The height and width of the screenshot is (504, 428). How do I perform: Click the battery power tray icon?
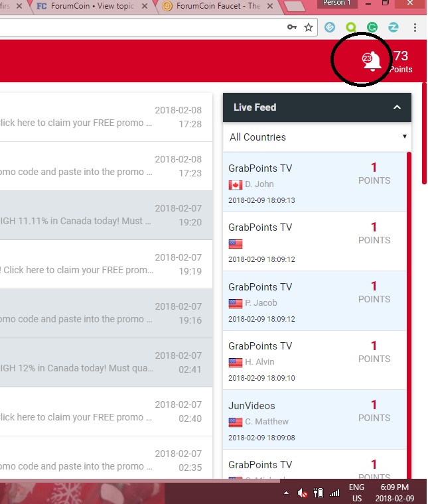click(x=319, y=493)
